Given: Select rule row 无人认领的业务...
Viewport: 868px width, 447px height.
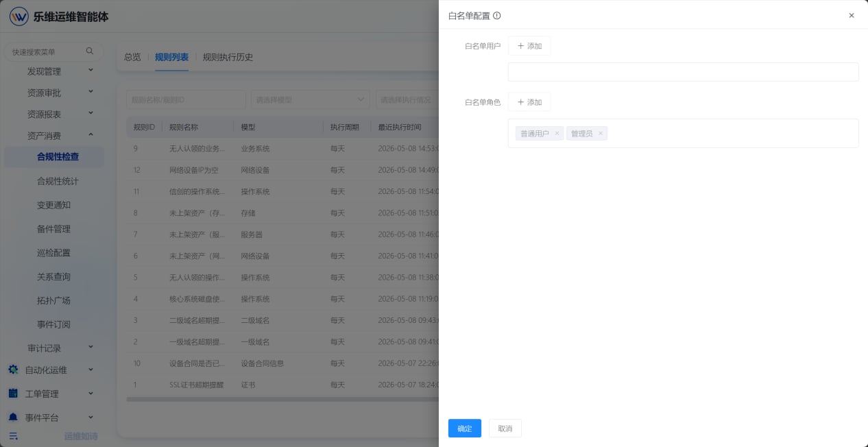Looking at the screenshot, I should (282, 148).
